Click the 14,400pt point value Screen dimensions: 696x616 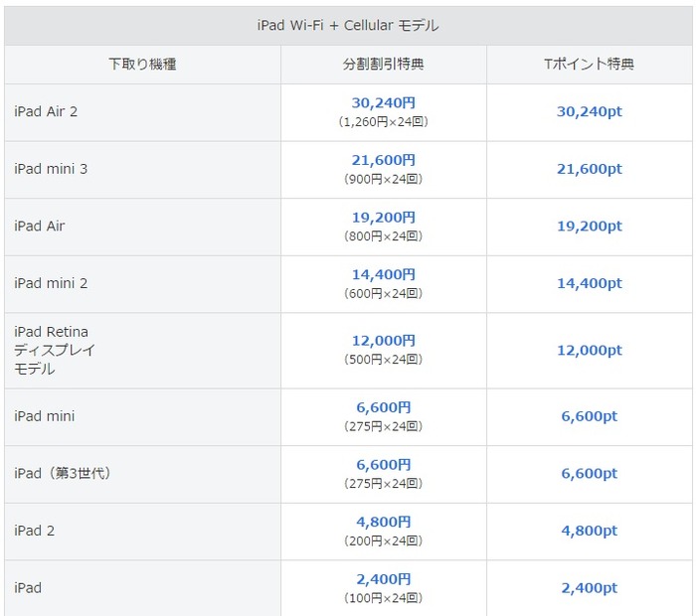(x=590, y=283)
